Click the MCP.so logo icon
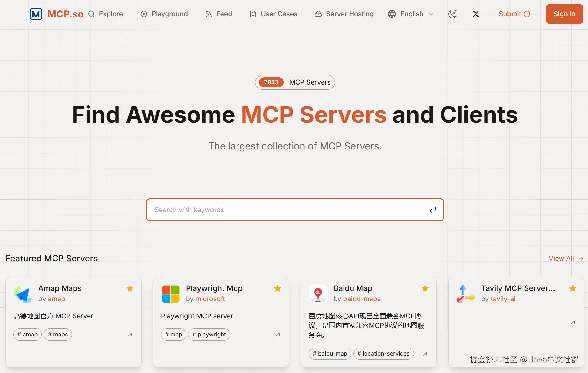 click(x=36, y=14)
